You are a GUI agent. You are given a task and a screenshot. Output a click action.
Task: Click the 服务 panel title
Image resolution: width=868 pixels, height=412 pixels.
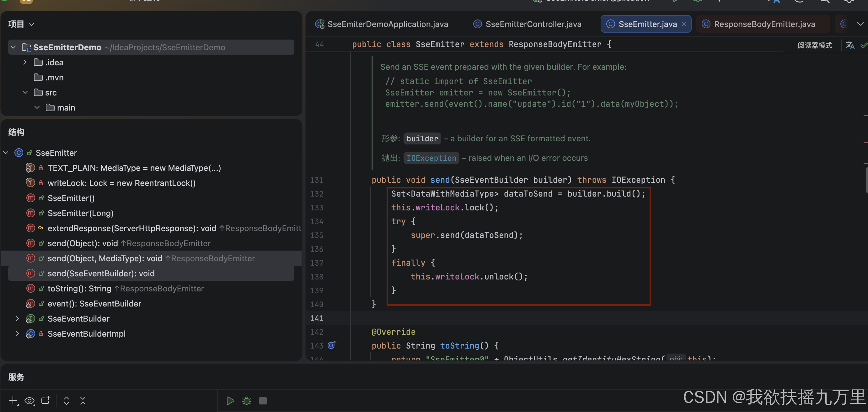click(x=16, y=377)
